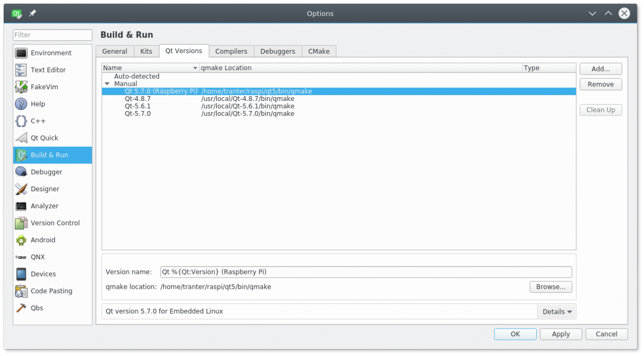644x356 pixels.
Task: Click the Add... button
Action: (601, 69)
